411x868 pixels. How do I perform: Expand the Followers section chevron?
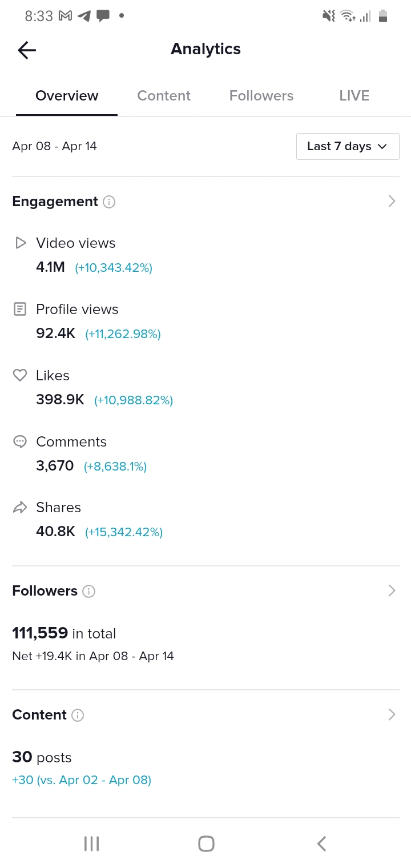tap(392, 590)
